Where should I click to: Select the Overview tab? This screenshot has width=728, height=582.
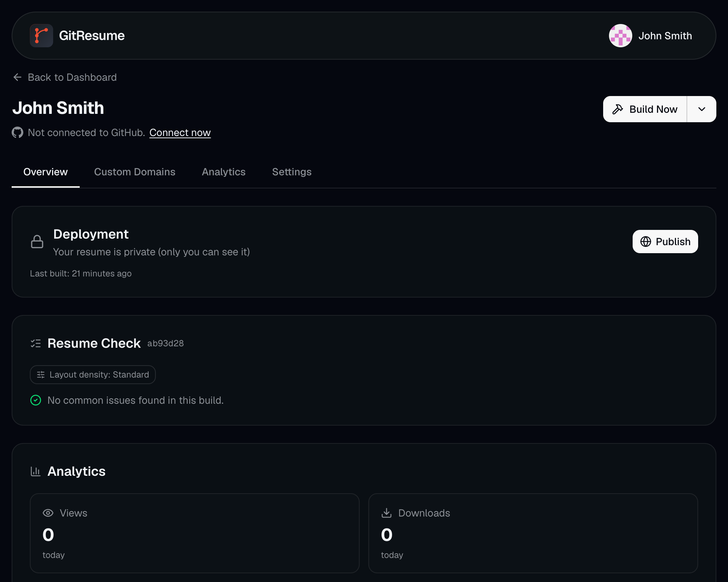45,172
